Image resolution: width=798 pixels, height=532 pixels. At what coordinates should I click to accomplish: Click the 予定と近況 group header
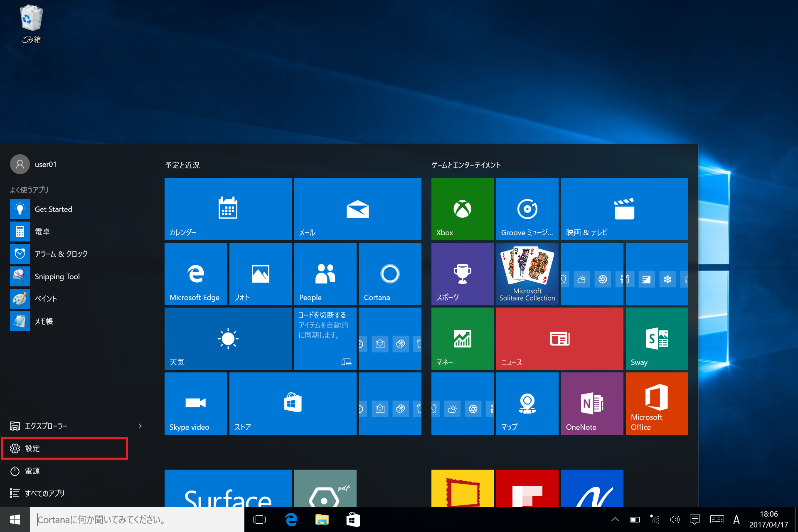coord(182,165)
